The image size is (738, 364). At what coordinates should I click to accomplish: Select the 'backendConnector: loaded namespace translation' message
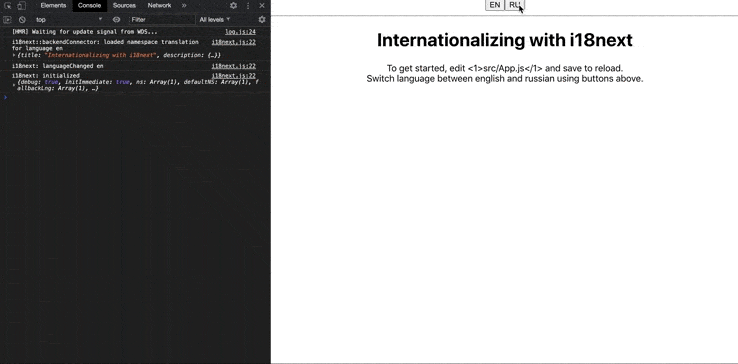click(105, 45)
